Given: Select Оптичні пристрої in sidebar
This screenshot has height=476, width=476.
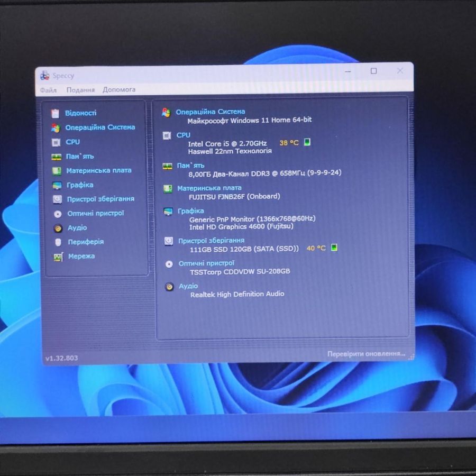Looking at the screenshot, I should pyautogui.click(x=96, y=214).
